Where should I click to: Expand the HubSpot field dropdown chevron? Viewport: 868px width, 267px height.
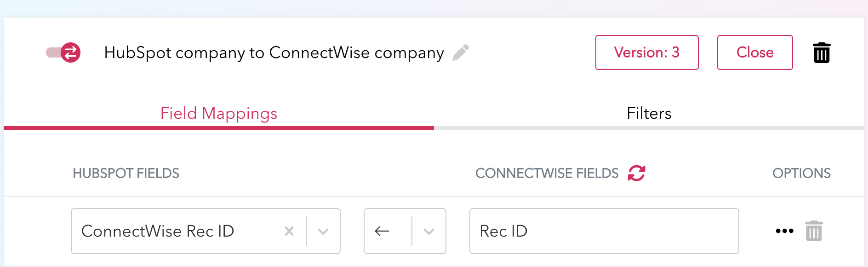tap(323, 231)
